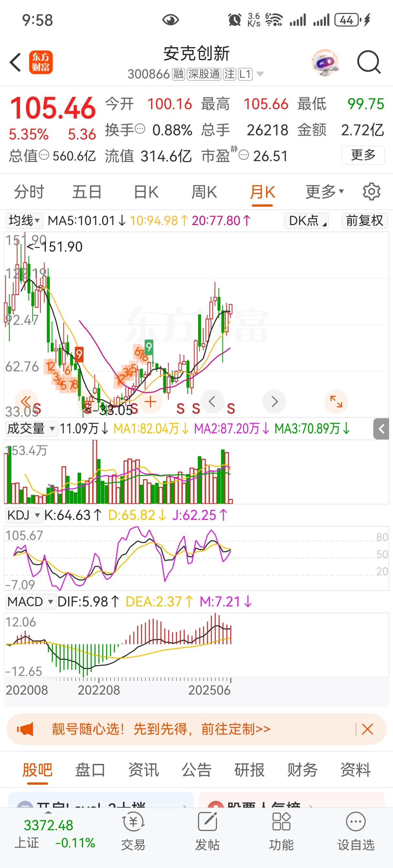Open the KDJ indicator dropdown
Screen dimensions: 393x868
(x=24, y=515)
